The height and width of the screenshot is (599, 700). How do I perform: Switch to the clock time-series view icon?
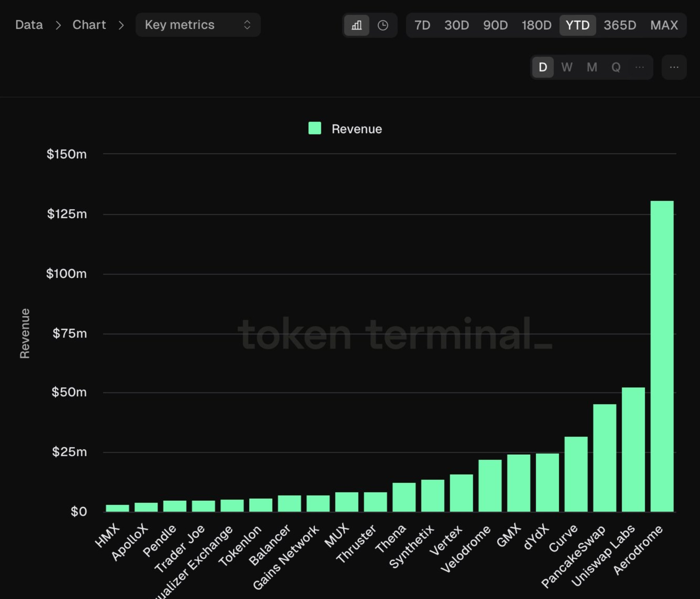coord(383,25)
